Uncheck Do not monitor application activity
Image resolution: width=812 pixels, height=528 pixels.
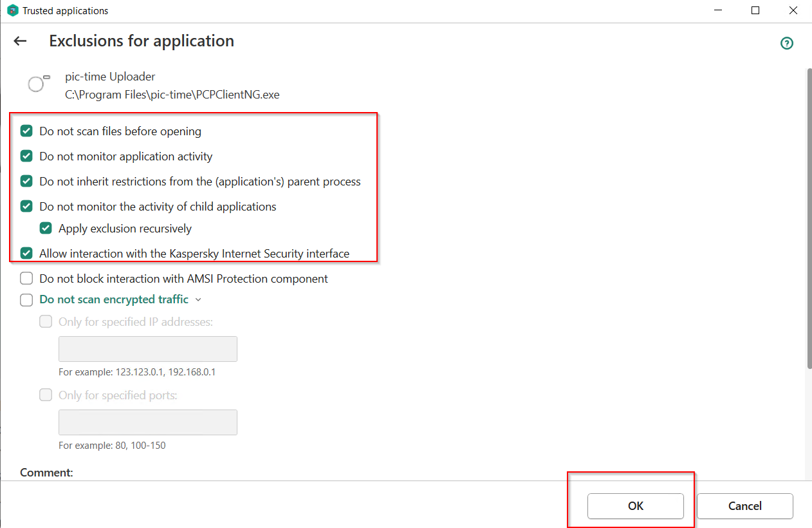(x=26, y=156)
